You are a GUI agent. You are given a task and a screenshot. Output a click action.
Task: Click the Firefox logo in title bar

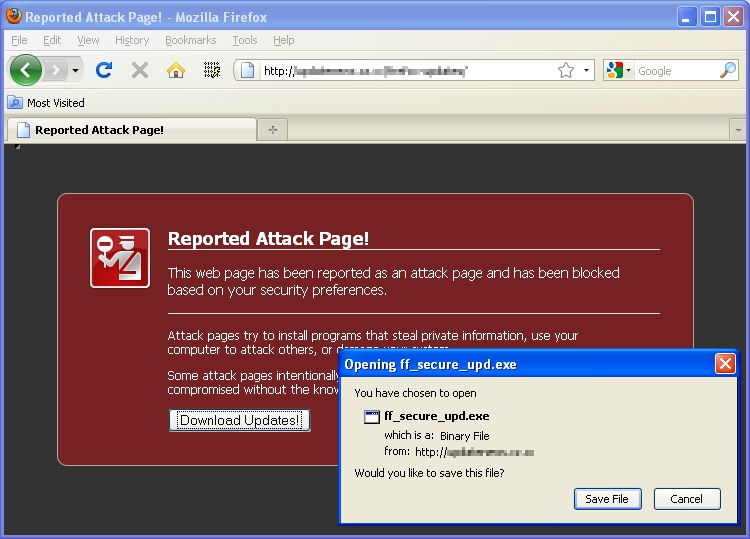point(14,16)
